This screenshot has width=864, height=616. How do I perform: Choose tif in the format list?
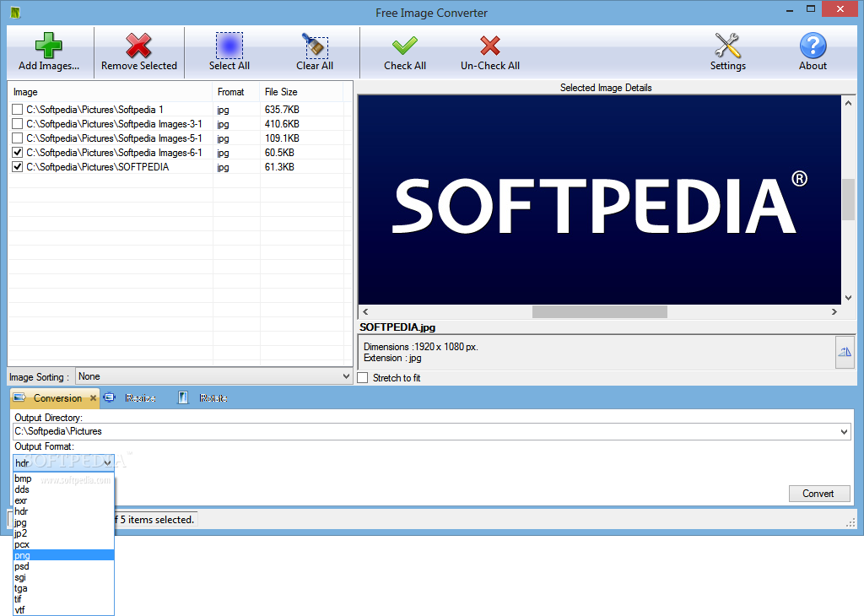[x=63, y=599]
